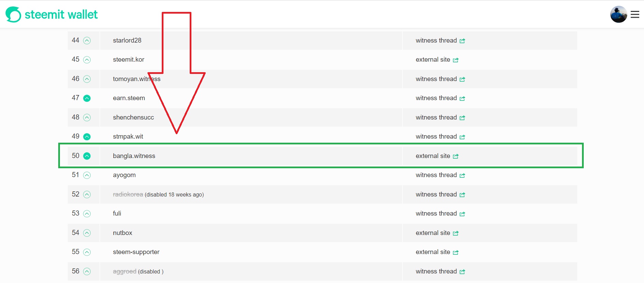
Task: Click the nutbox witness name
Action: point(123,233)
